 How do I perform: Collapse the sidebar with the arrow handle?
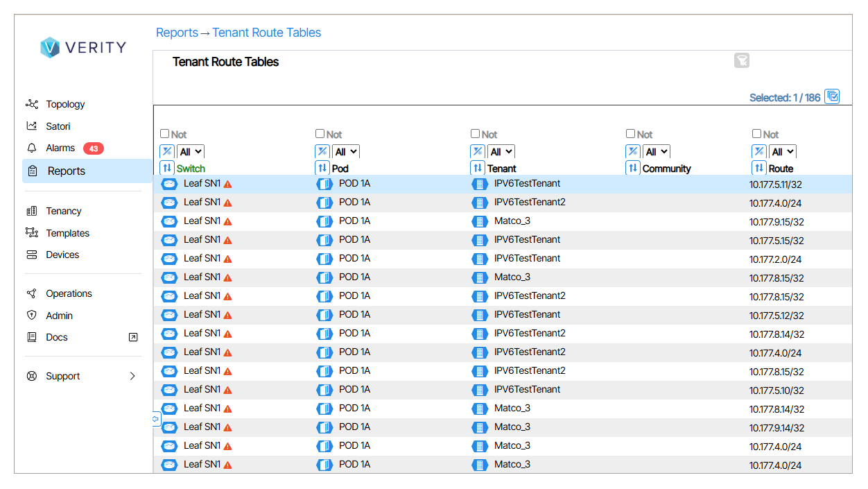pyautogui.click(x=156, y=419)
